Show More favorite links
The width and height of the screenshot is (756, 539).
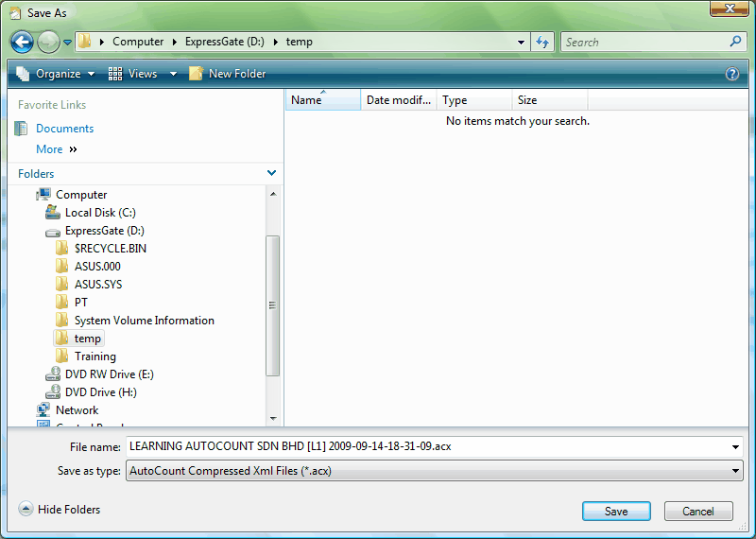[57, 149]
